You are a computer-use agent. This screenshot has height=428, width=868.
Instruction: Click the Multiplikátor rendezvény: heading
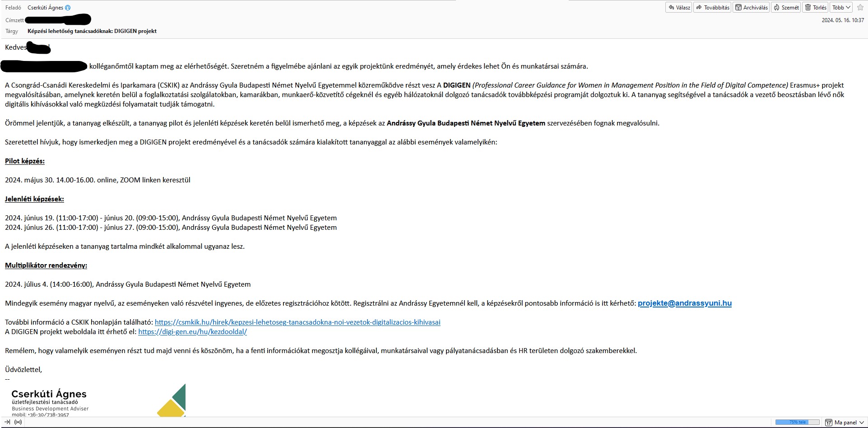coord(46,265)
